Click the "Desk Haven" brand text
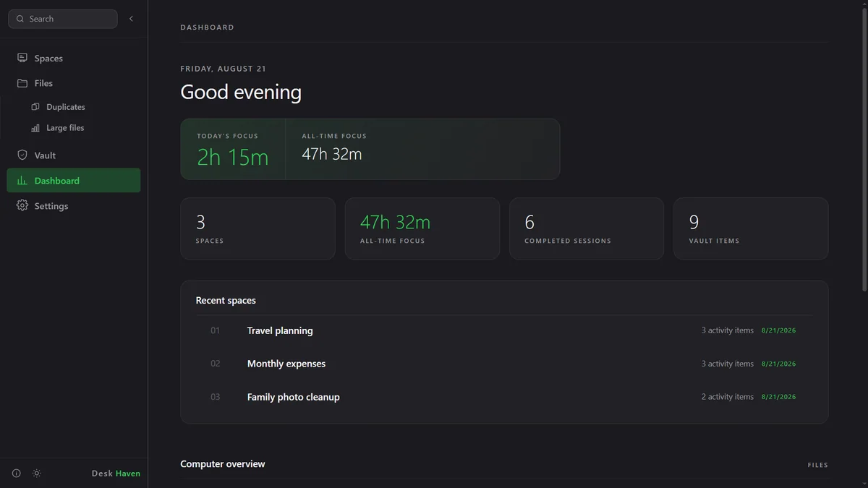Screen dimensions: 868x488 pos(116,474)
